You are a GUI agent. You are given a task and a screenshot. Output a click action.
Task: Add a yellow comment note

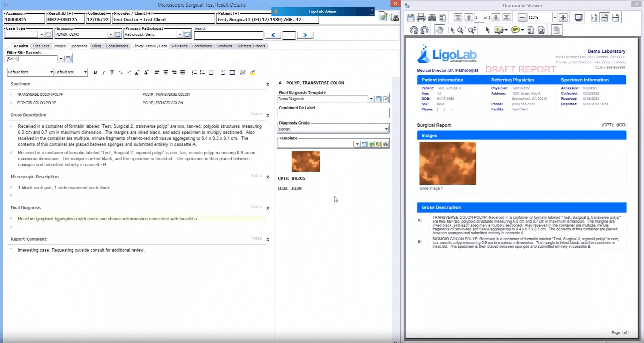coord(515,30)
